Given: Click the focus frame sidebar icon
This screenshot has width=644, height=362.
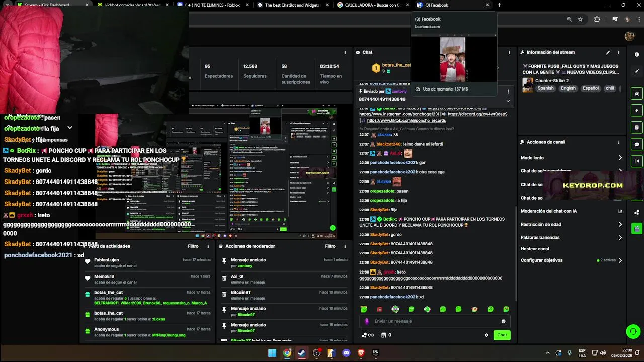Looking at the screenshot, I should 637,94.
